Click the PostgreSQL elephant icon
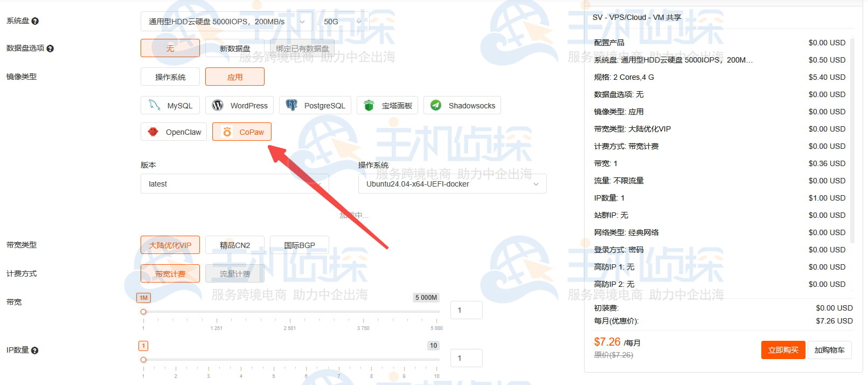868x385 pixels. tap(291, 105)
